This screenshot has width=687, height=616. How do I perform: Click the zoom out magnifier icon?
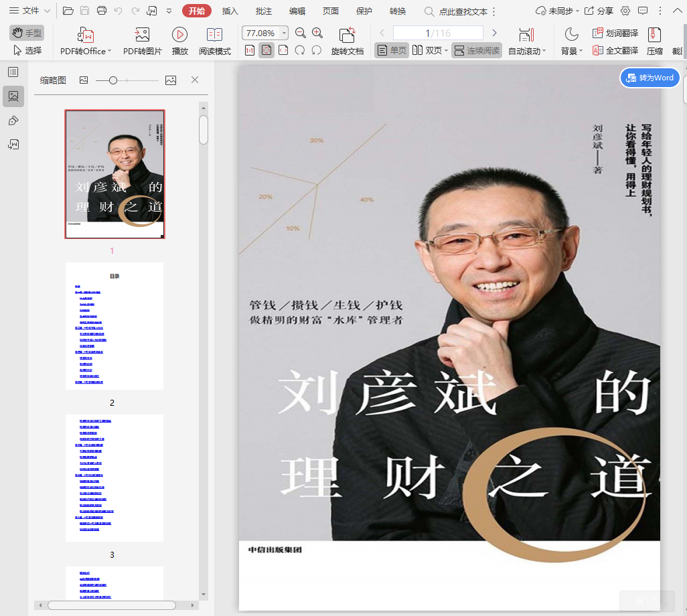[301, 33]
